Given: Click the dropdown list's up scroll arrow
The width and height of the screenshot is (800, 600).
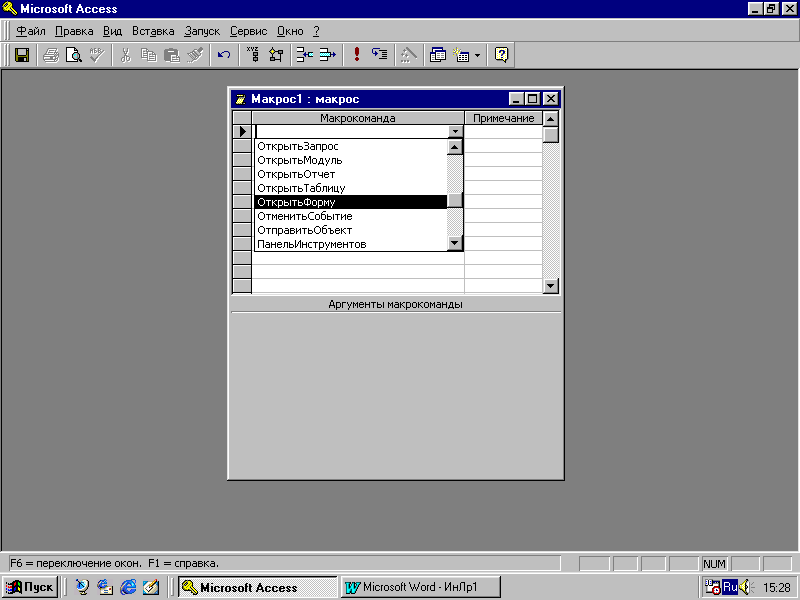Looking at the screenshot, I should [x=455, y=147].
